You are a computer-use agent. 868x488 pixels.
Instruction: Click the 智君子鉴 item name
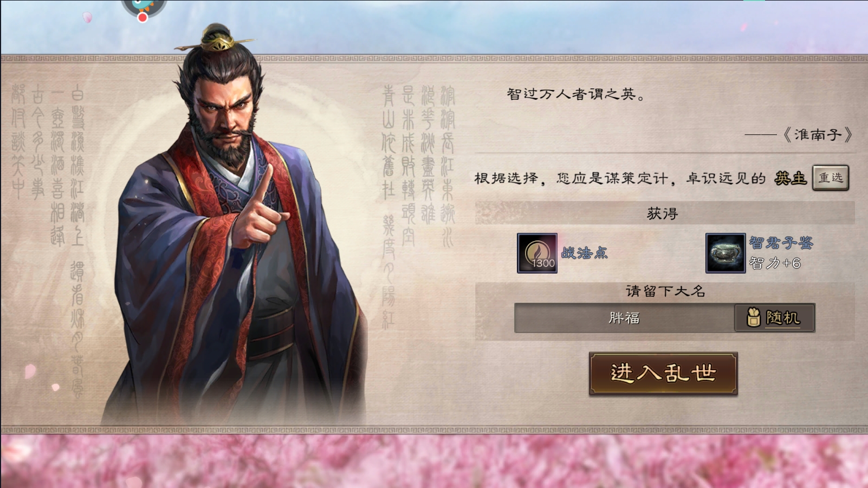tap(781, 243)
